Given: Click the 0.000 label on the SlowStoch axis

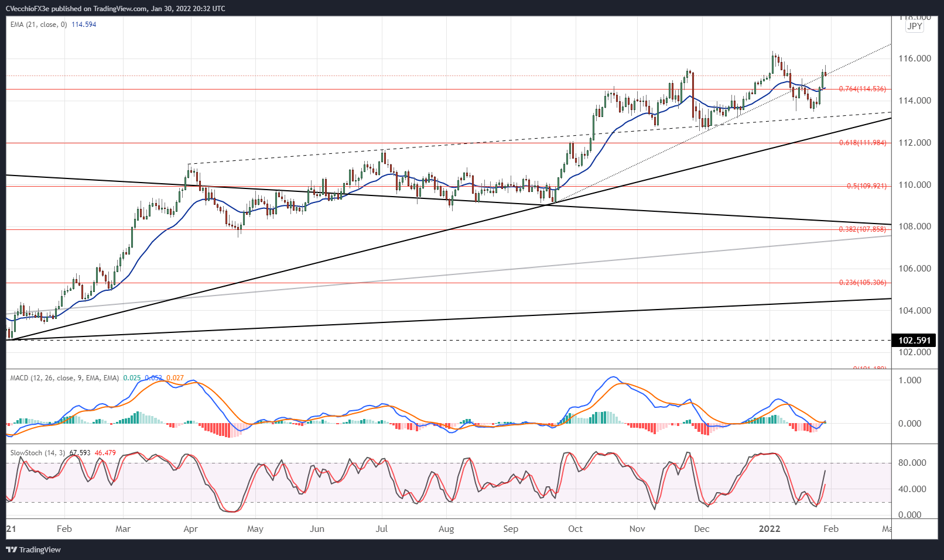Looking at the screenshot, I should (909, 515).
